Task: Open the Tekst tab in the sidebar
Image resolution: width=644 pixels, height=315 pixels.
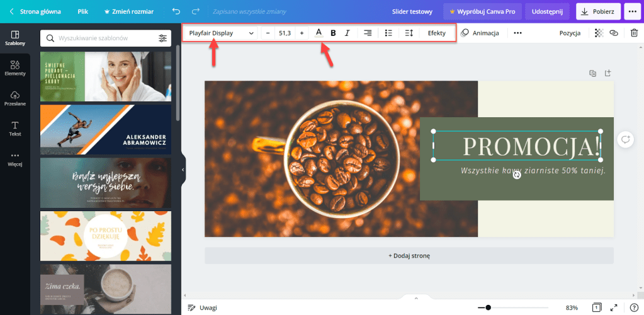Action: pyautogui.click(x=15, y=128)
